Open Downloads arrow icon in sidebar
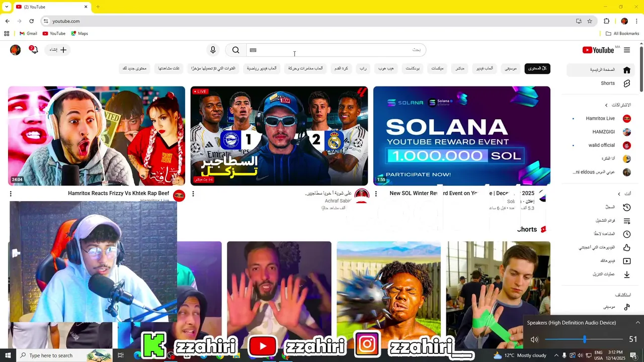Viewport: 644px width, 362px height. (627, 275)
